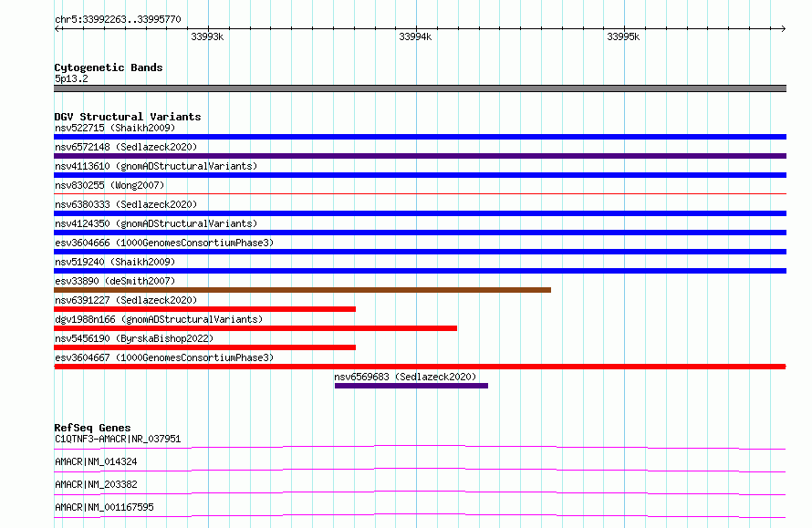Click the gray 5p13.2 cytogenetic band bar
Screen dimensions: 812x528
(x=420, y=88)
